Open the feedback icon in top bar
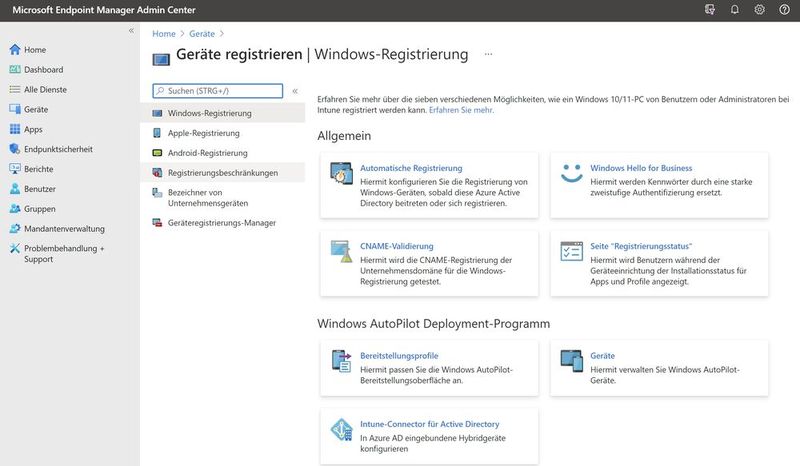This screenshot has height=466, width=800. [x=710, y=10]
